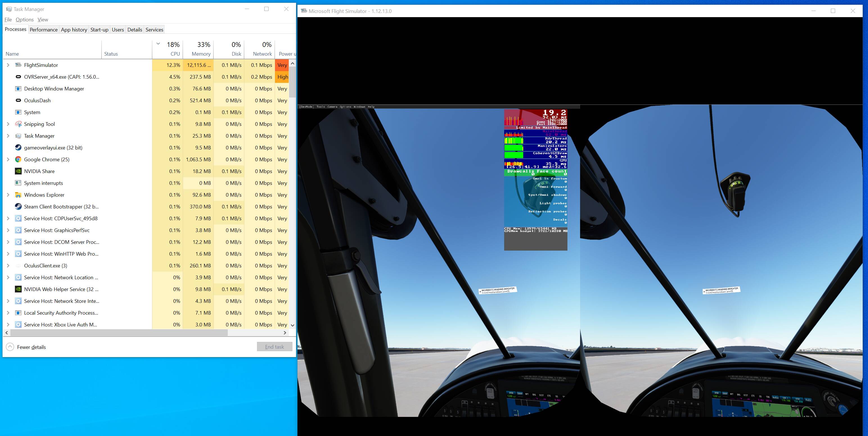Screen dimensions: 868x436
Task: Click the OculusDash process icon
Action: coord(18,100)
